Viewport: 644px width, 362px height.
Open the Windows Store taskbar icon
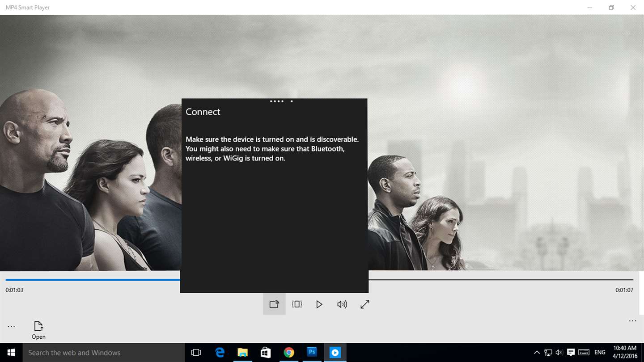point(266,353)
